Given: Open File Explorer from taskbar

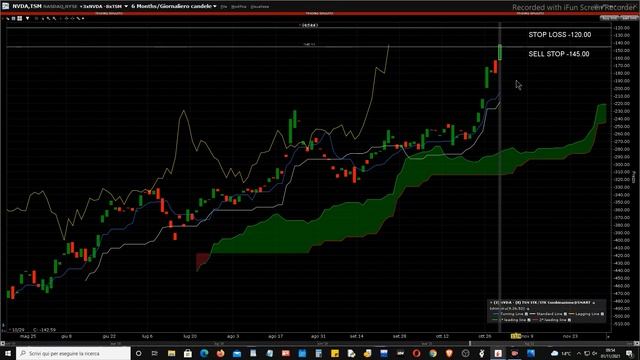Looking at the screenshot, I should pos(171,353).
